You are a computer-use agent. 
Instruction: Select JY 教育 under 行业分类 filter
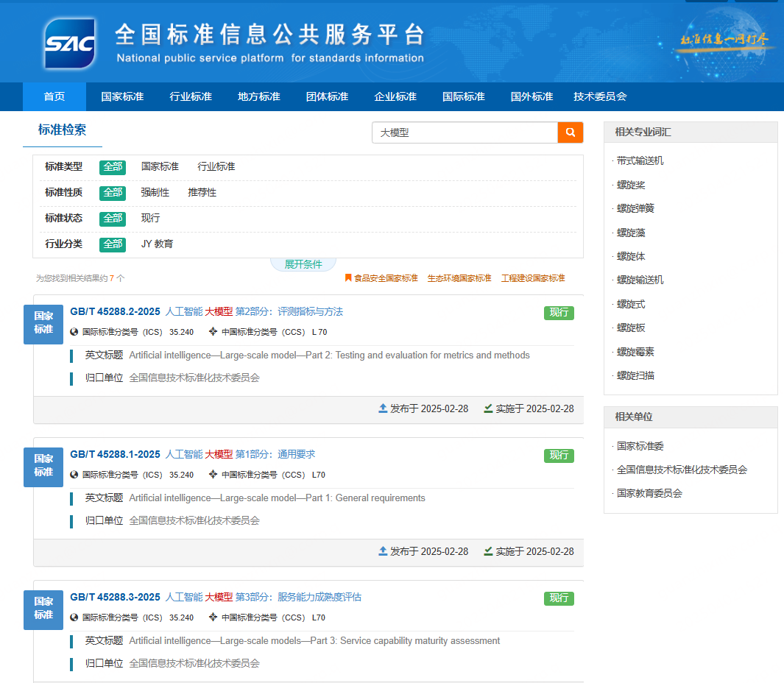pos(157,244)
